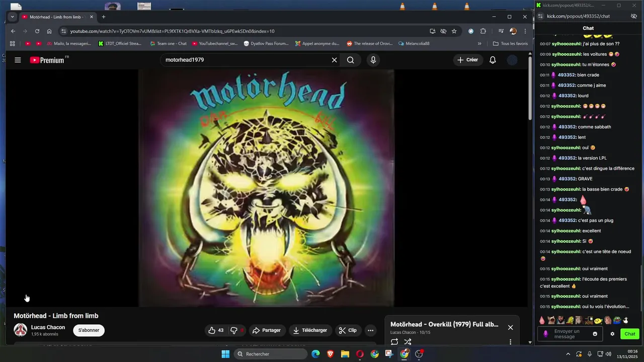Open Brave browser from the taskbar
Image resolution: width=644 pixels, height=362 pixels.
coord(330,354)
